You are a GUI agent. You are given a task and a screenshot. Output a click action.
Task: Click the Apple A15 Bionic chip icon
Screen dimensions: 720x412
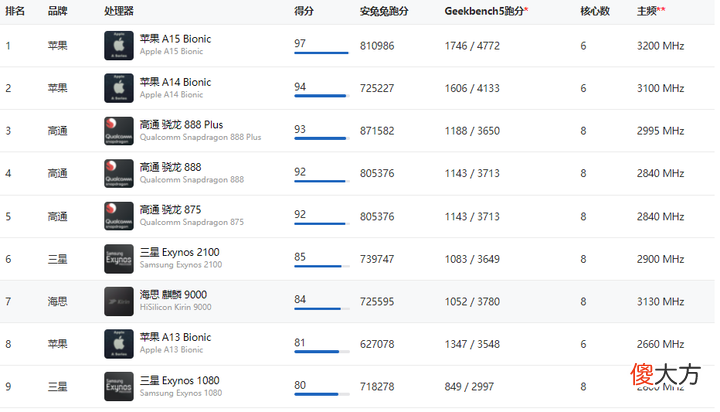click(x=119, y=45)
